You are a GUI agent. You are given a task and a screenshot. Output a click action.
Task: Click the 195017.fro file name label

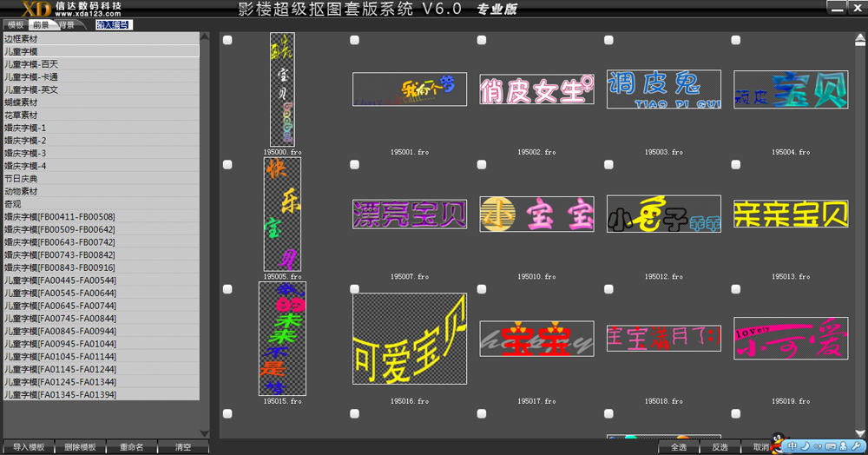pos(537,401)
